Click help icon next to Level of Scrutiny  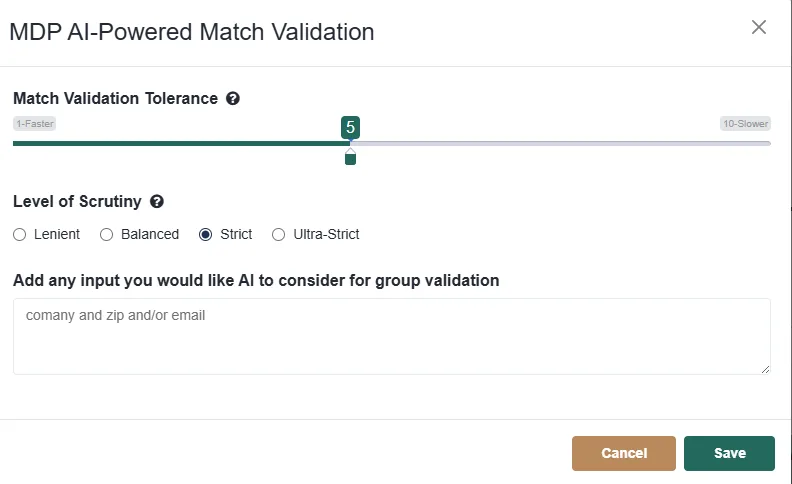coord(157,202)
